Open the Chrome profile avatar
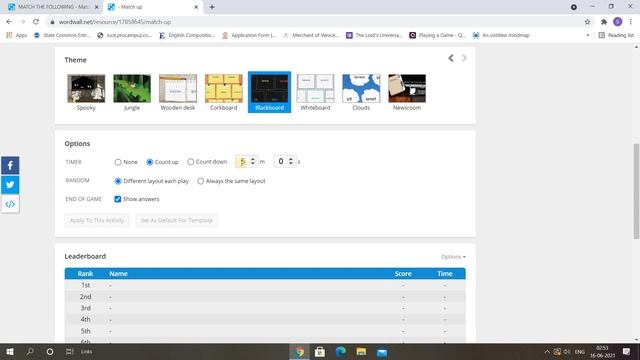640x360 pixels. (x=618, y=22)
